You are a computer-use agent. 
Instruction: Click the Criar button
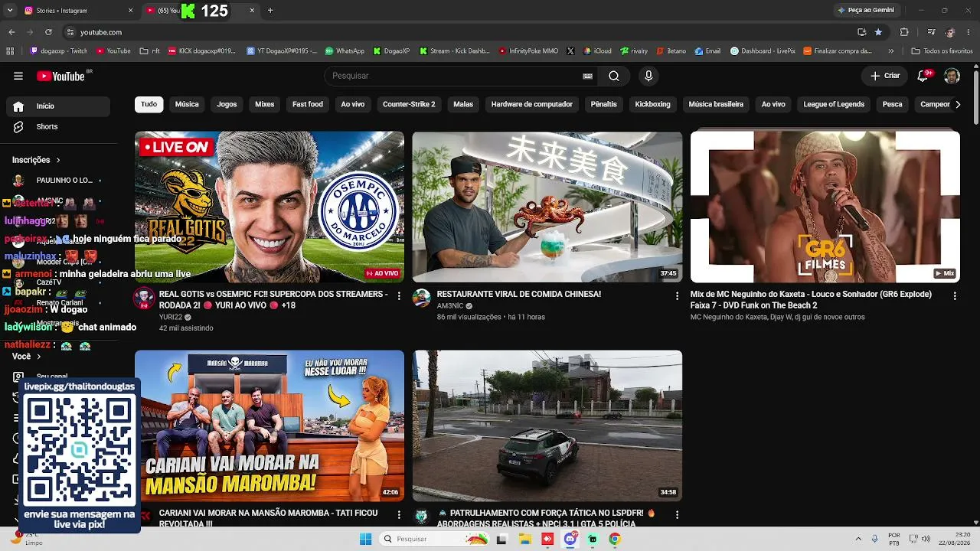pos(885,76)
